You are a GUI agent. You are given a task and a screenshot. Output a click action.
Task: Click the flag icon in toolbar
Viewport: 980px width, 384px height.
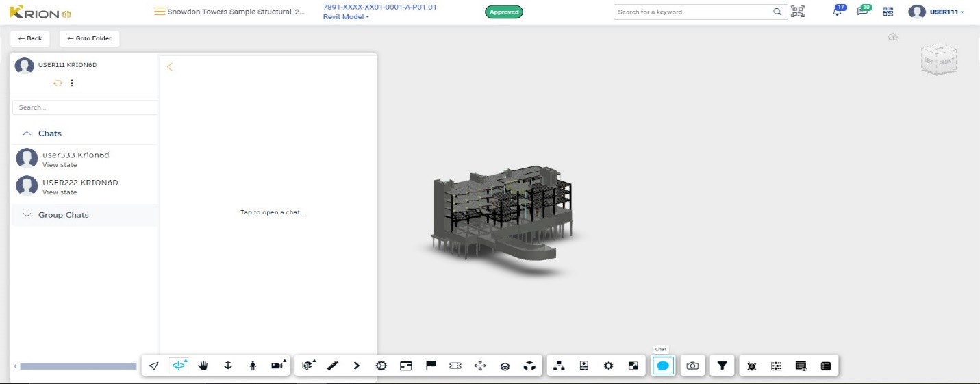click(431, 366)
